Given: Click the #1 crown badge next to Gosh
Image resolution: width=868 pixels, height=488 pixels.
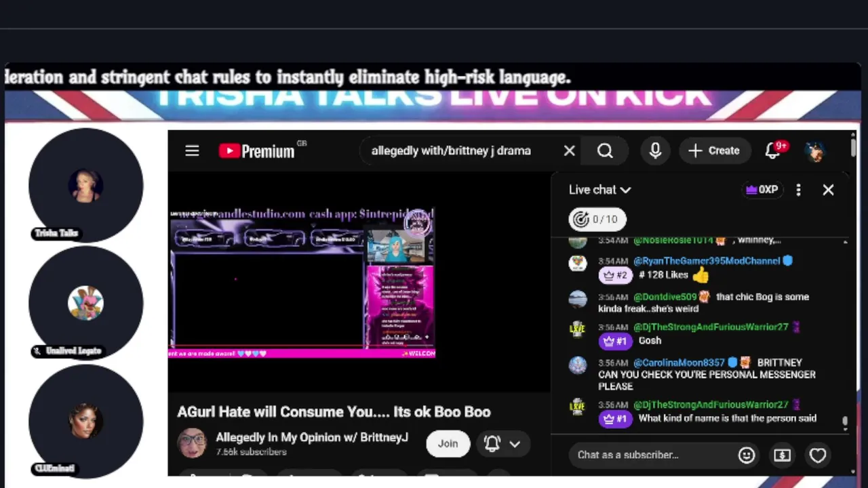Looking at the screenshot, I should [x=615, y=341].
